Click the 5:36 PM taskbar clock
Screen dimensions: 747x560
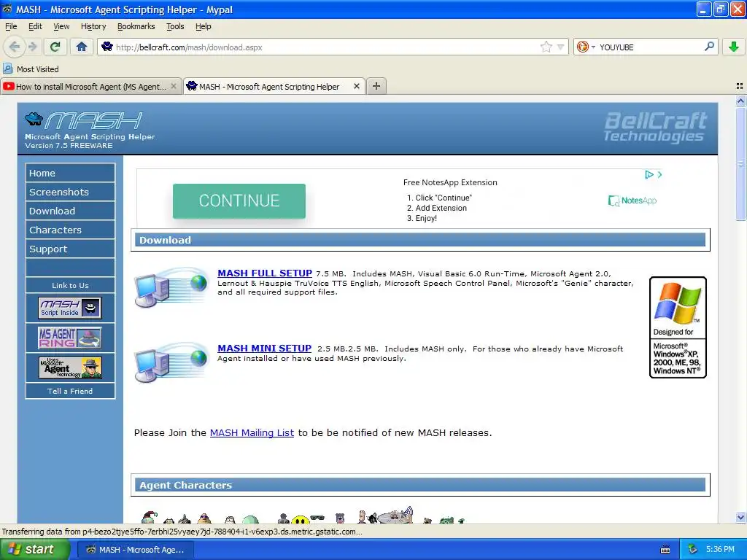(x=720, y=550)
